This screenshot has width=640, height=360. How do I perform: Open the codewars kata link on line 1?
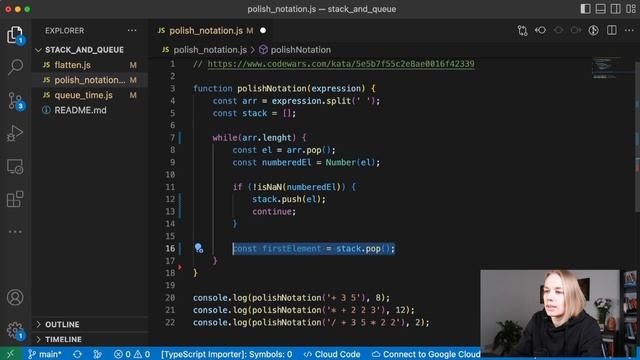(x=341, y=64)
